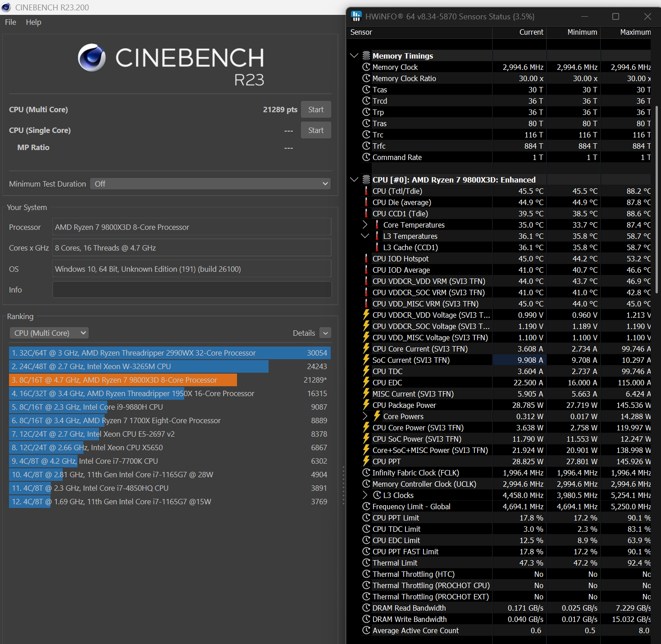The height and width of the screenshot is (644, 661).
Task: Click thermometer icon for CPU Die (average)
Action: (x=366, y=202)
